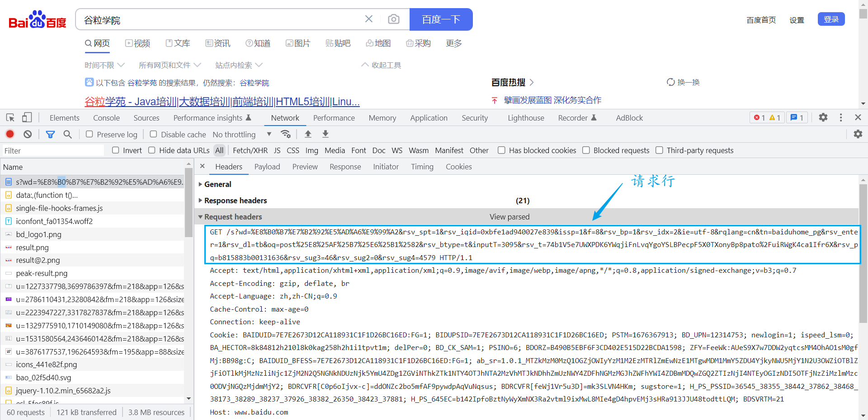Switch to the Elements panel tab

pyautogui.click(x=65, y=118)
